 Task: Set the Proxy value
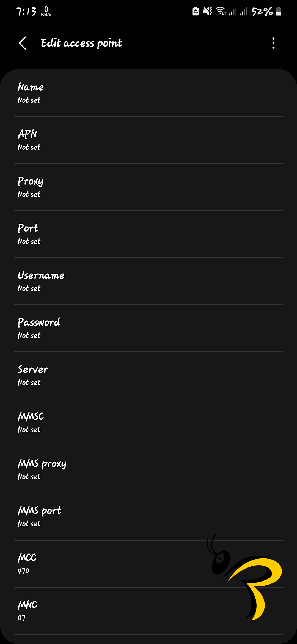148,187
